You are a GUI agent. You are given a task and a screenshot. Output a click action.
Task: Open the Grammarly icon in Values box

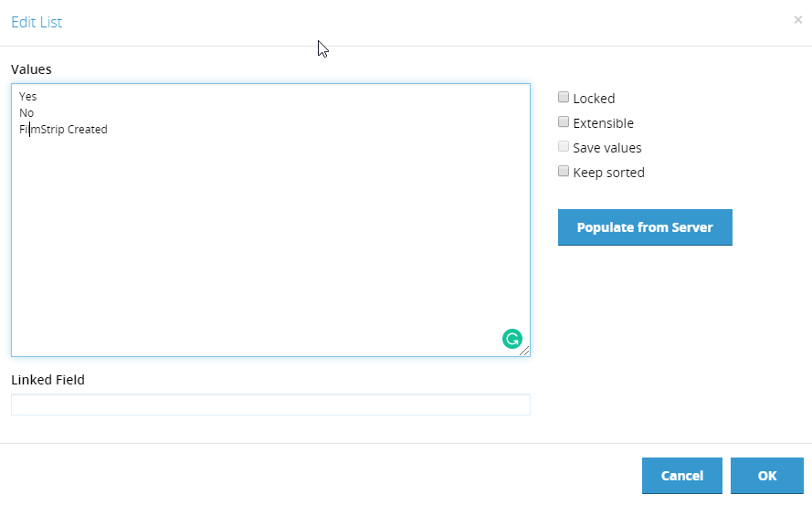[512, 340]
